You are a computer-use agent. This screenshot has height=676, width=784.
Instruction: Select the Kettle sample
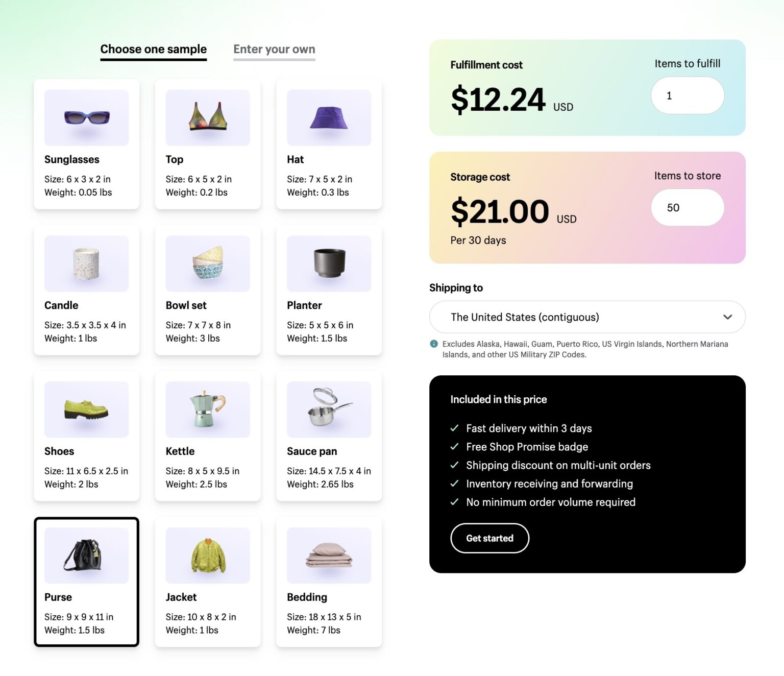point(207,436)
